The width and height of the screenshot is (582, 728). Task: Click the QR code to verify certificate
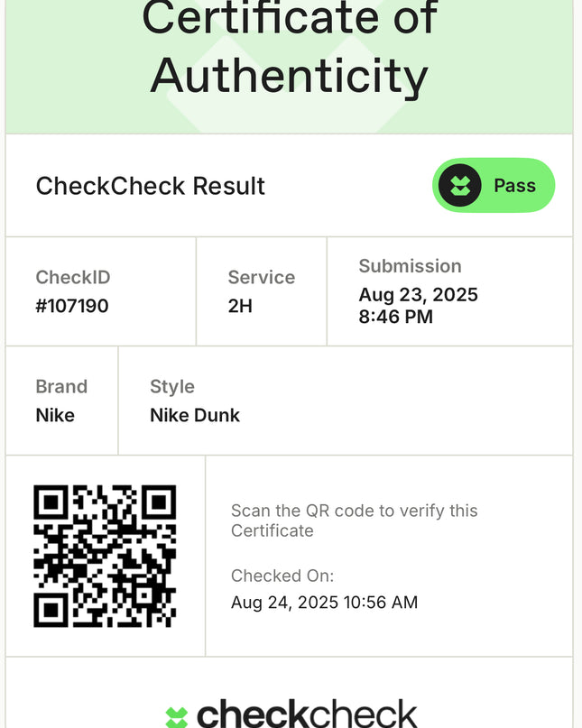[x=105, y=557]
